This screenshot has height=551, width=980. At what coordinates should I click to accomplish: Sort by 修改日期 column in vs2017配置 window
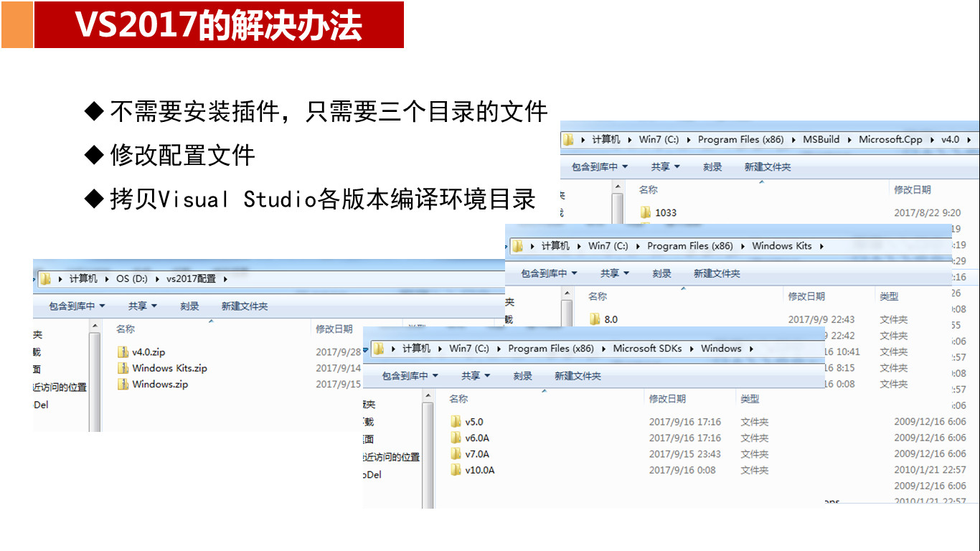tap(334, 329)
